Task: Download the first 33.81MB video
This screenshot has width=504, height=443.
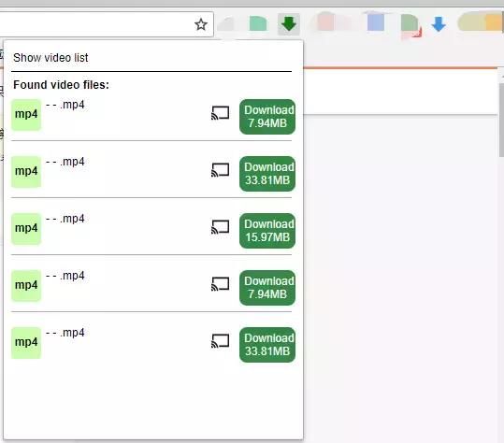Action: (267, 174)
